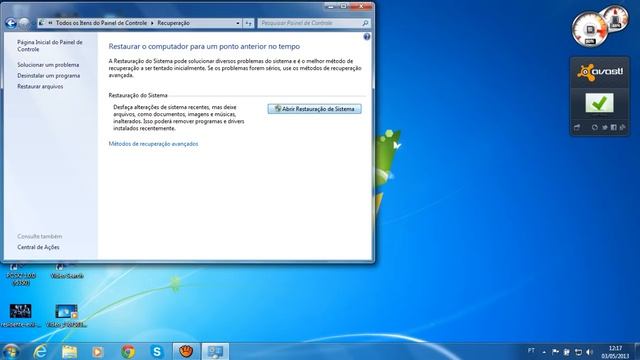Click the Twitter icon in avast gadget

604,127
